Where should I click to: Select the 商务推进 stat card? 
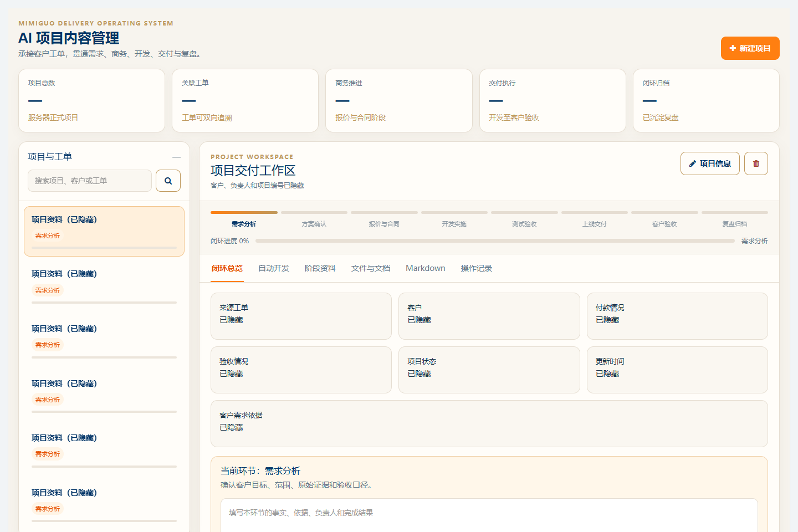coord(399,101)
